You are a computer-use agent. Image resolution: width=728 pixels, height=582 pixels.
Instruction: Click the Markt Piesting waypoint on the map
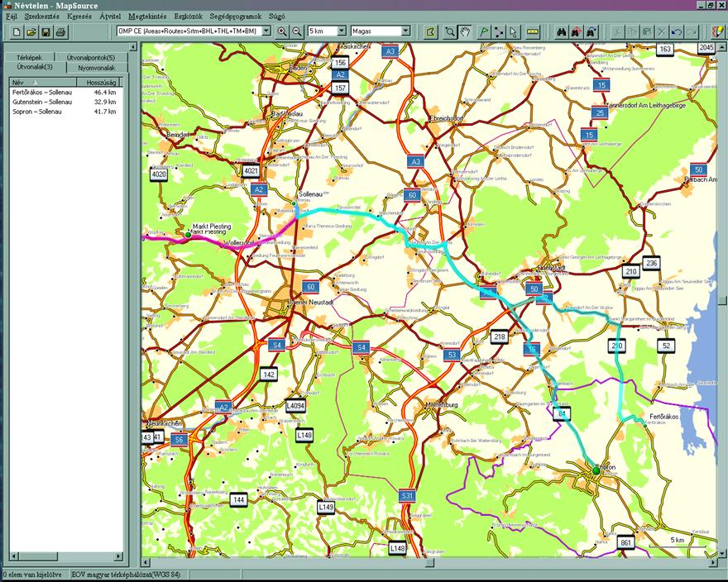click(188, 236)
